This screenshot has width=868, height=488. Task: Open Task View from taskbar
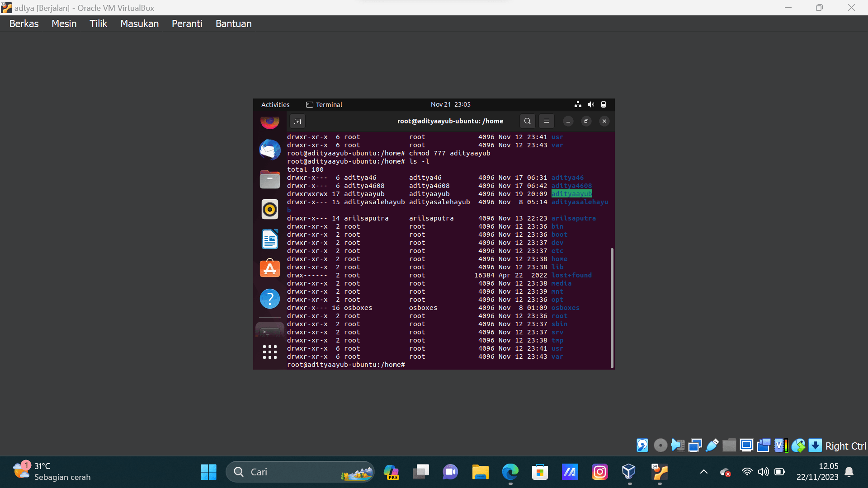421,472
